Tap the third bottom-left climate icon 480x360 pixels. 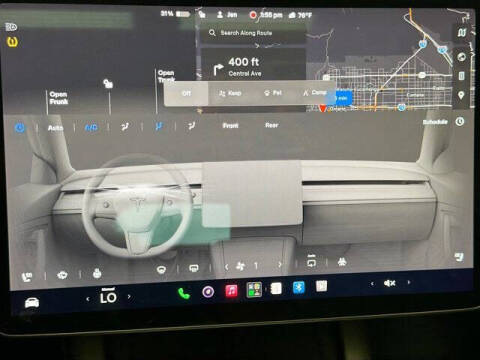coord(97,274)
